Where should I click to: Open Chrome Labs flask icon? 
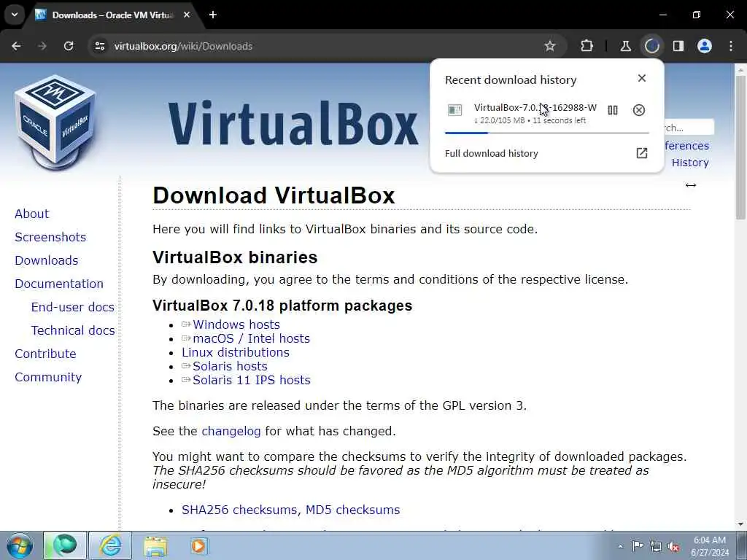625,46
